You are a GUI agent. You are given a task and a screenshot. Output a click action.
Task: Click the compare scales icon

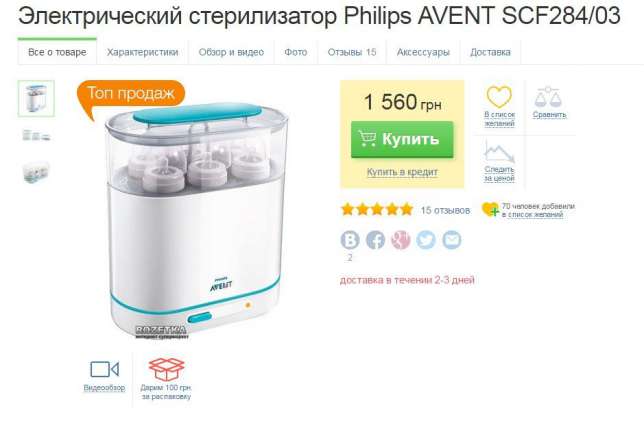(549, 97)
